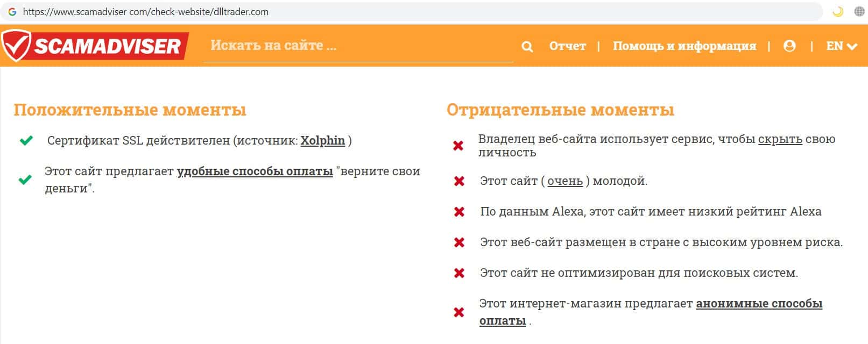Image resolution: width=868 pixels, height=344 pixels.
Task: Click red cross beside Alexa rating line
Action: pyautogui.click(x=459, y=212)
